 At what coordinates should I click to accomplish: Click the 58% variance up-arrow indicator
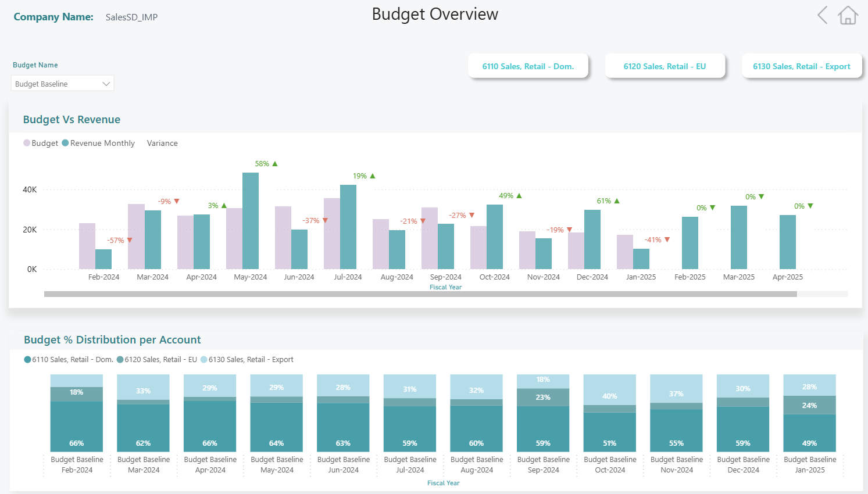[x=275, y=164]
